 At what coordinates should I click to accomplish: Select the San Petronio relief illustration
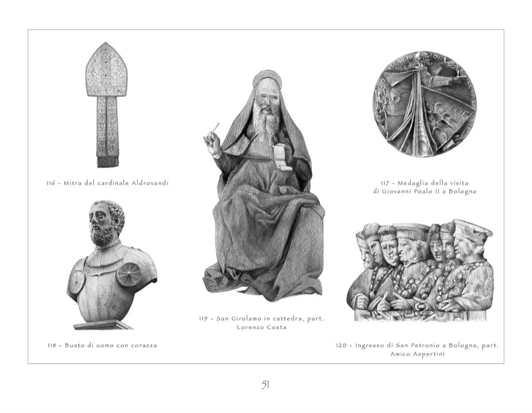coord(420,270)
